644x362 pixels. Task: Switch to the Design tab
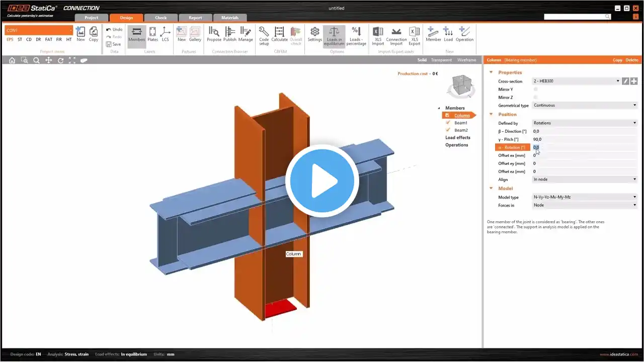(x=126, y=18)
